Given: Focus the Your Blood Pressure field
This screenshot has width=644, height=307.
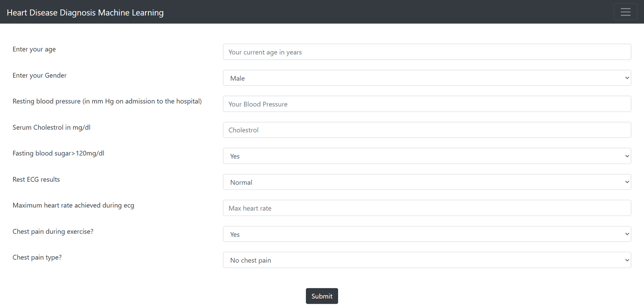Looking at the screenshot, I should [427, 104].
